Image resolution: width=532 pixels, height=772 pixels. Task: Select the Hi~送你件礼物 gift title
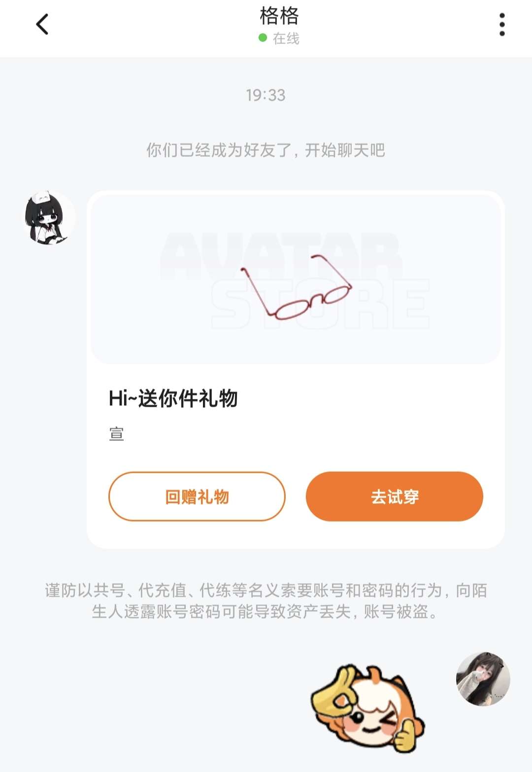(x=173, y=398)
